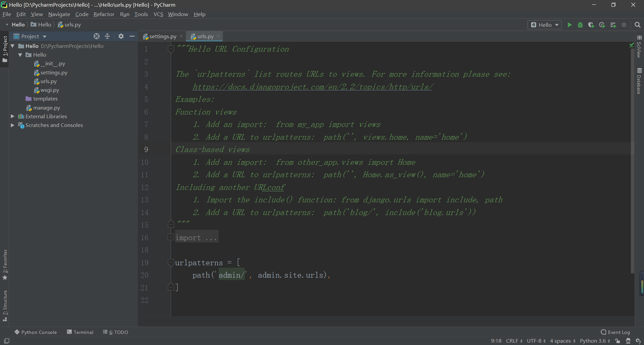Open the Refactor menu
Viewport: 644px width, 345px height.
104,14
